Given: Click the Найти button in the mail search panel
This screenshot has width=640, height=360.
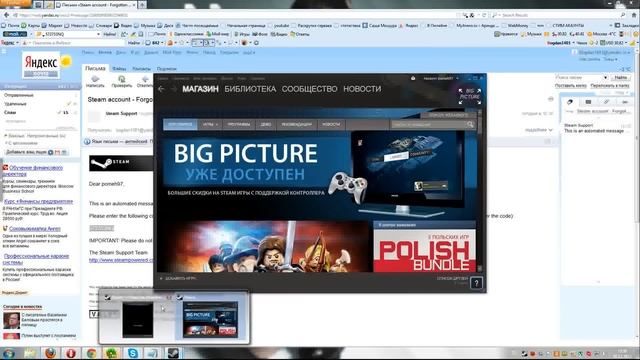Looking at the screenshot, I should (620, 78).
